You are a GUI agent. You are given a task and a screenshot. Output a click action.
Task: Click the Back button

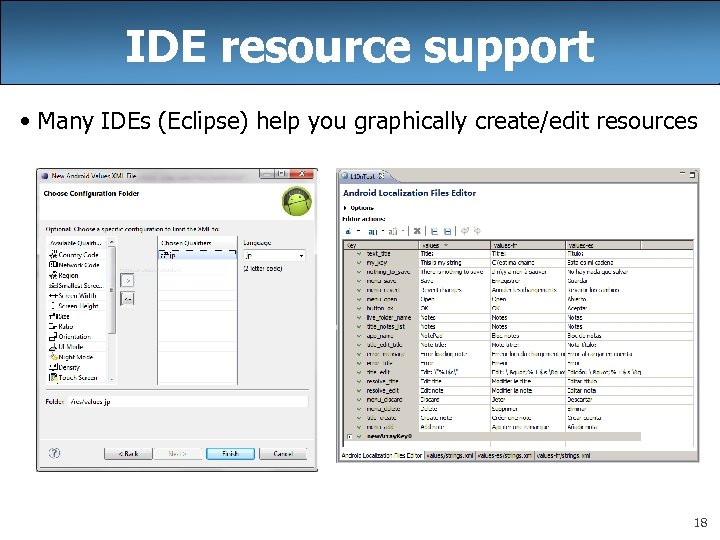[x=128, y=454]
